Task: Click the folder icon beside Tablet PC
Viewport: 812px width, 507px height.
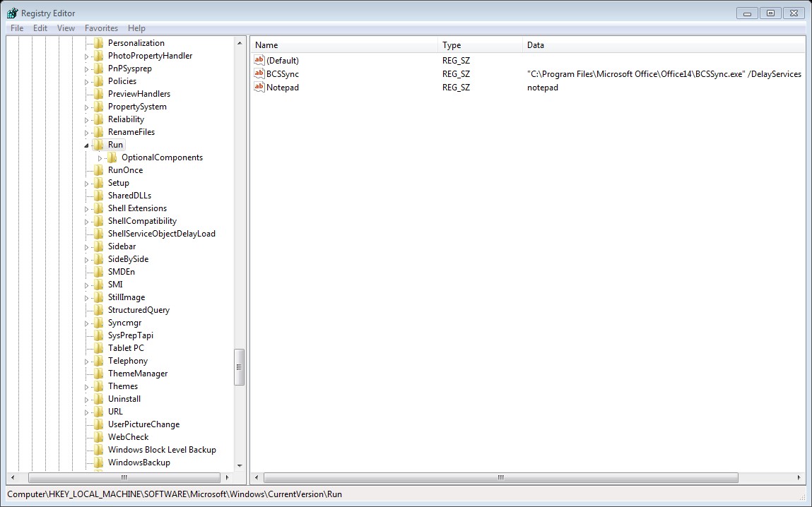Action: point(98,348)
